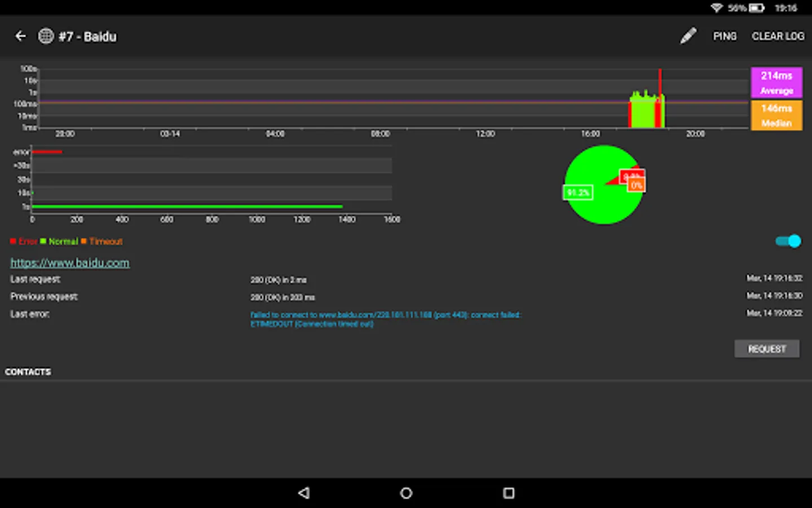This screenshot has height=508, width=812.
Task: Click the REQUEST button
Action: [767, 349]
